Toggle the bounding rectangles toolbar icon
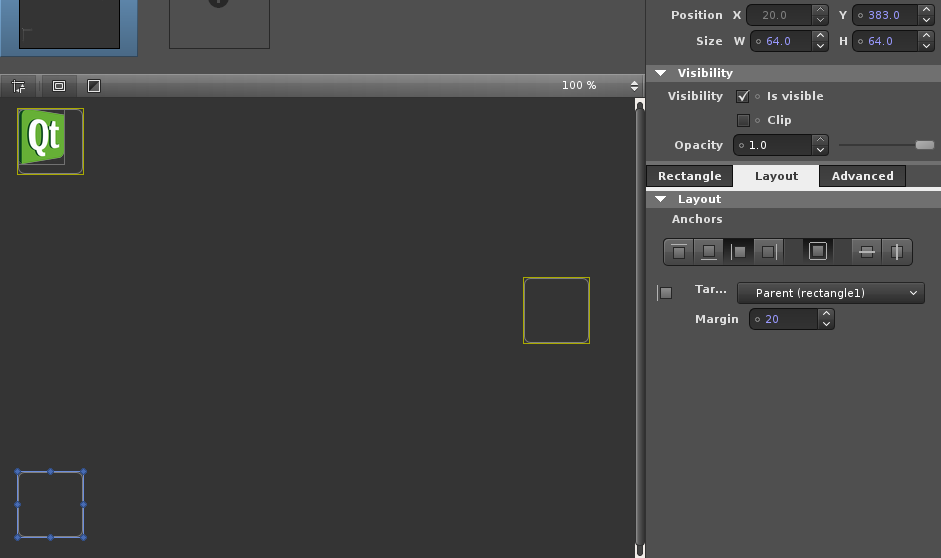This screenshot has width=941, height=558. [58, 86]
